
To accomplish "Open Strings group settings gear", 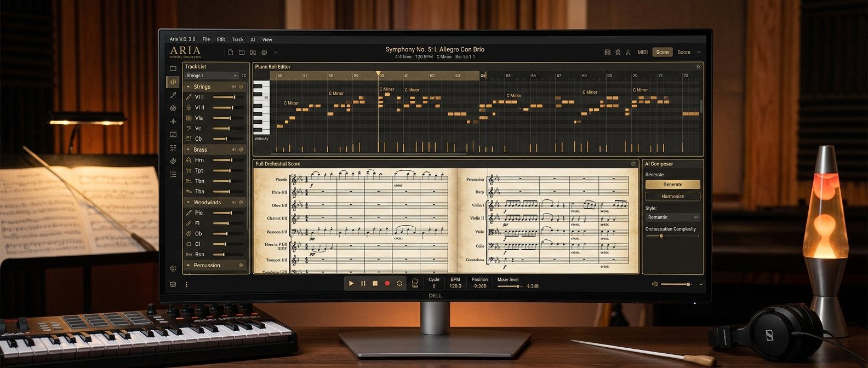I will (x=241, y=87).
